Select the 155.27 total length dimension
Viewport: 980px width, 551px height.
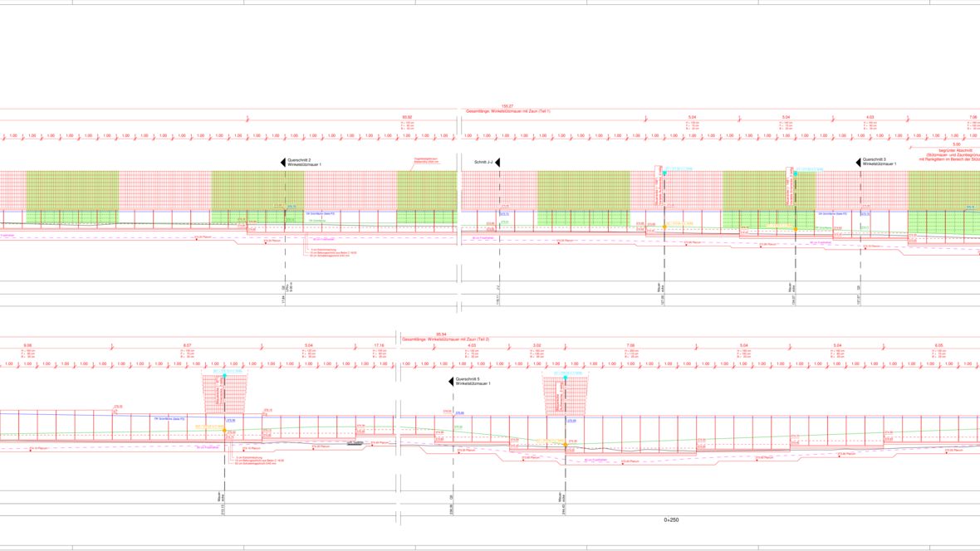tap(507, 106)
